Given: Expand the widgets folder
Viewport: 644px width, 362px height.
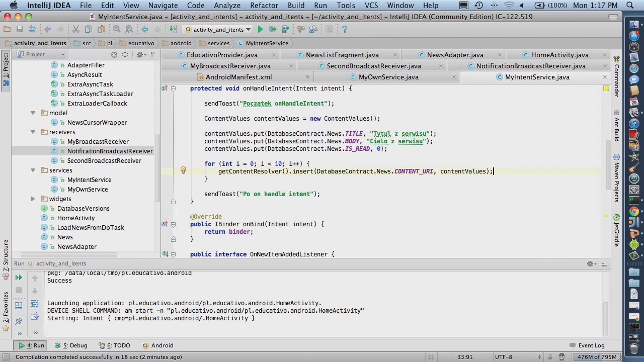Looking at the screenshot, I should point(33,199).
